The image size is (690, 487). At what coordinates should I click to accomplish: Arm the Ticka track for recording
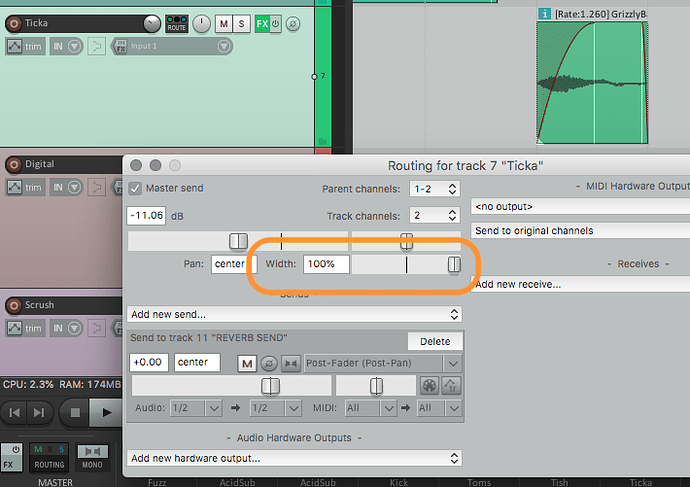click(14, 24)
